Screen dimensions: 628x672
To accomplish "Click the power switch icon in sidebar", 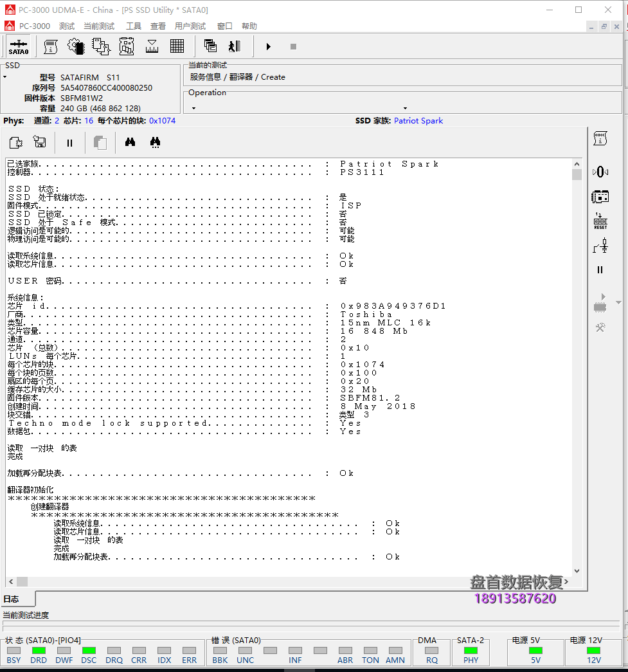I will pos(600,246).
